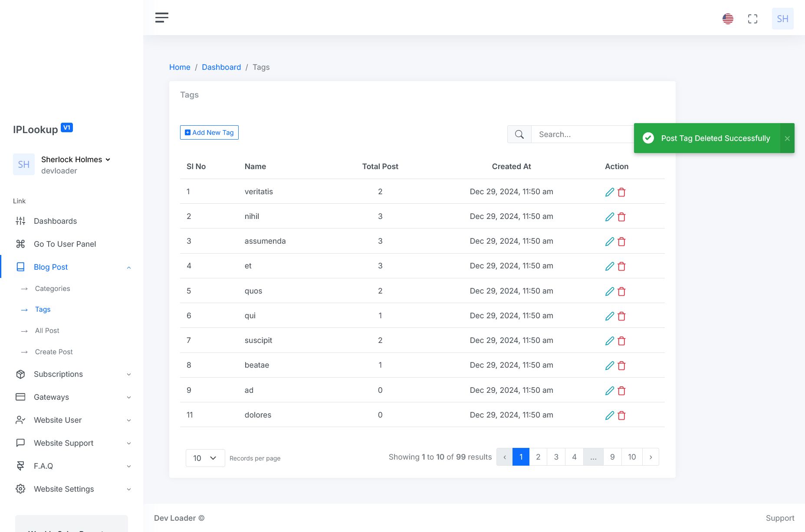Click the search magnifier icon
The height and width of the screenshot is (532, 805).
[x=519, y=134]
